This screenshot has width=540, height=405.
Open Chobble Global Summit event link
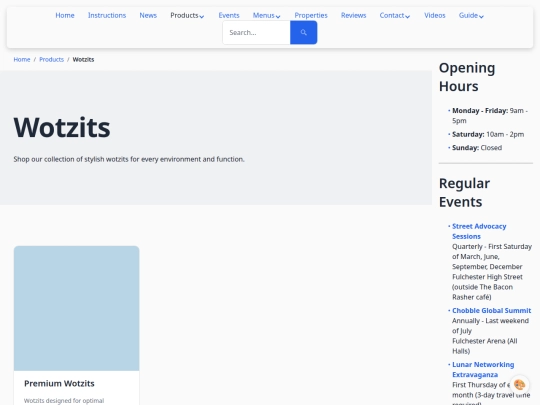point(491,310)
